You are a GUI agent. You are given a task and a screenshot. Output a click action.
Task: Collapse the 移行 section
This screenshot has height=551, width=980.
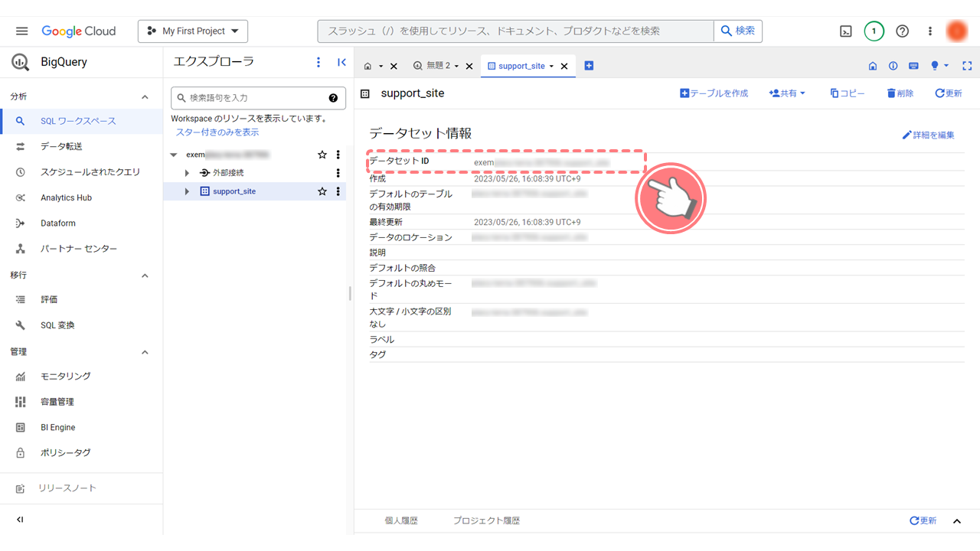tap(145, 275)
